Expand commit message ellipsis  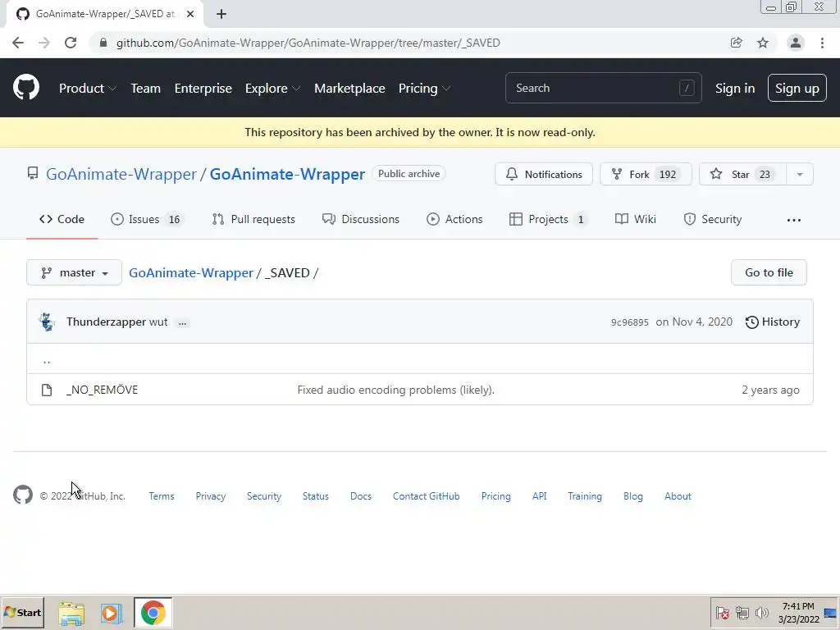click(x=182, y=322)
